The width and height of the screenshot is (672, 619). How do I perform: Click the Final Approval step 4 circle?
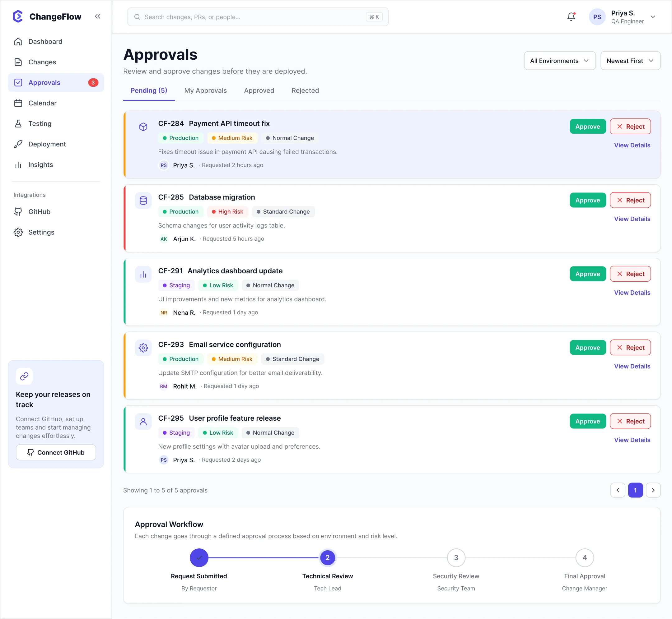(x=585, y=558)
